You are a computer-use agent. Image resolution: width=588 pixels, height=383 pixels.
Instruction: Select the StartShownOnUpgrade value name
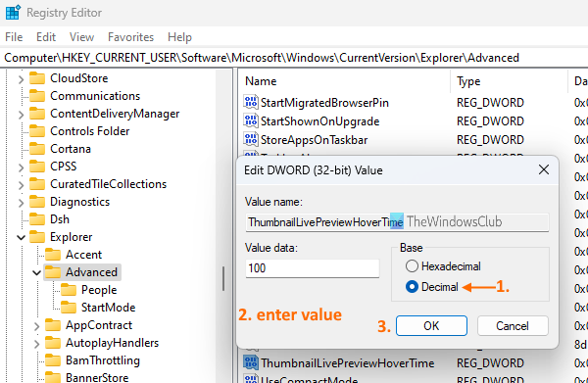point(319,121)
